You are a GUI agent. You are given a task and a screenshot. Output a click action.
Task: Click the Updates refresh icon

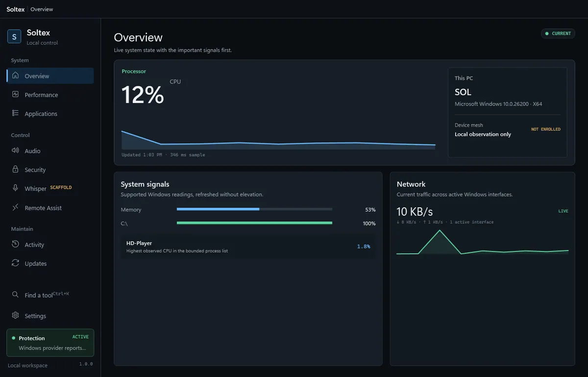(x=15, y=263)
